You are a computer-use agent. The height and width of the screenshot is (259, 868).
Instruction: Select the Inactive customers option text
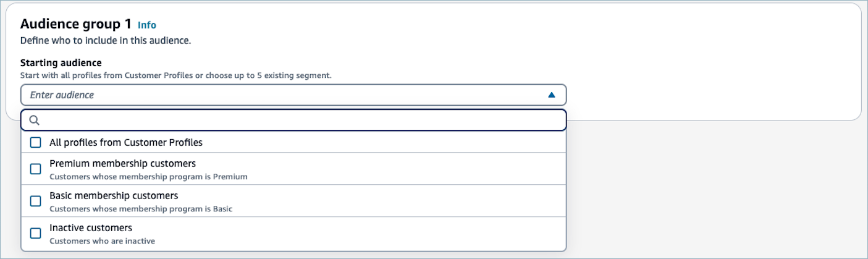click(91, 228)
